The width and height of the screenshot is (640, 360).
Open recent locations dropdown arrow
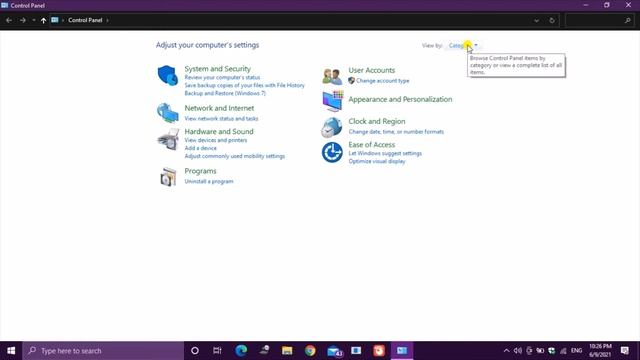click(33, 20)
